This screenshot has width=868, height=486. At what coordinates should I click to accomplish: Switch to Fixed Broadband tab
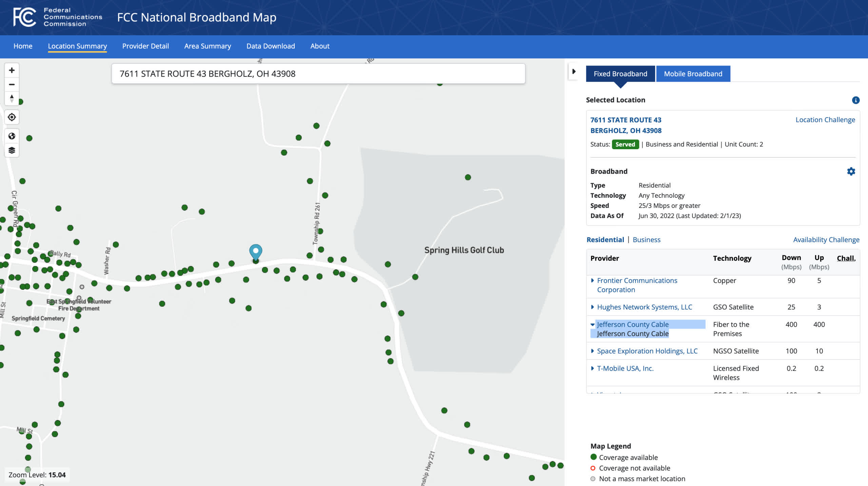coord(620,74)
